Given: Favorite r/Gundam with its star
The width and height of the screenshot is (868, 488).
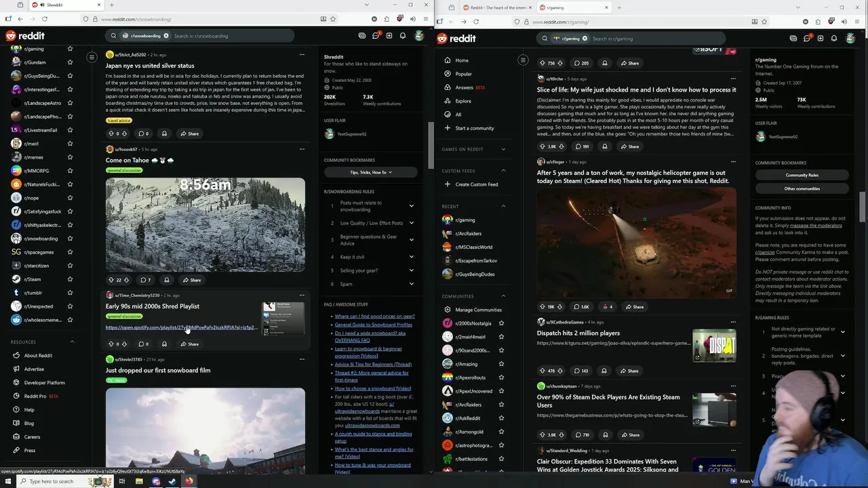Looking at the screenshot, I should pyautogui.click(x=70, y=62).
